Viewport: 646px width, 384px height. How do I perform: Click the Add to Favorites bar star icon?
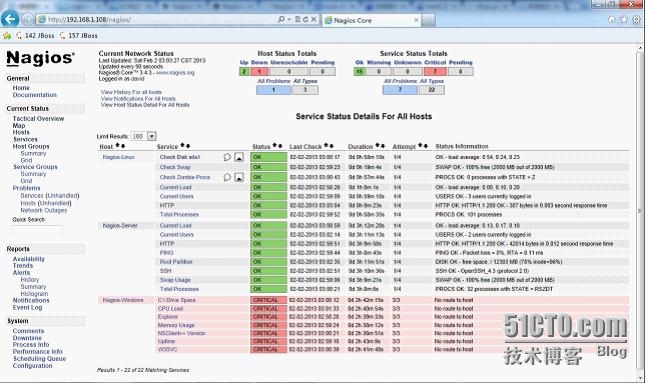(x=7, y=36)
